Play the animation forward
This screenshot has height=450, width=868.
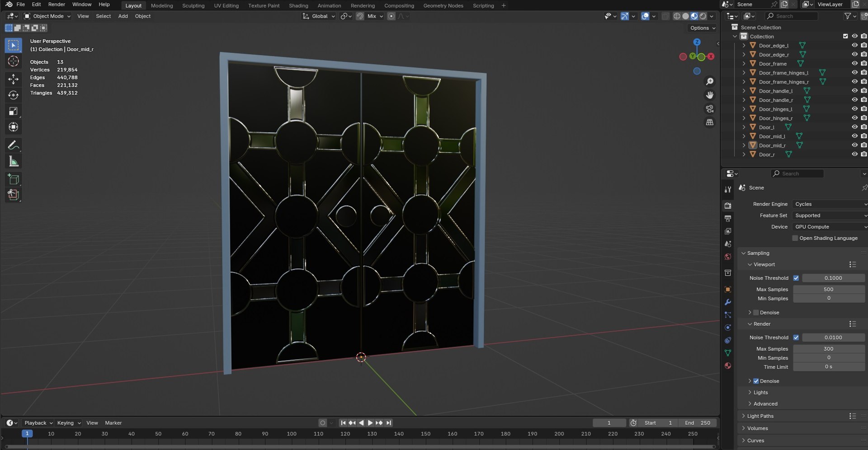(370, 423)
